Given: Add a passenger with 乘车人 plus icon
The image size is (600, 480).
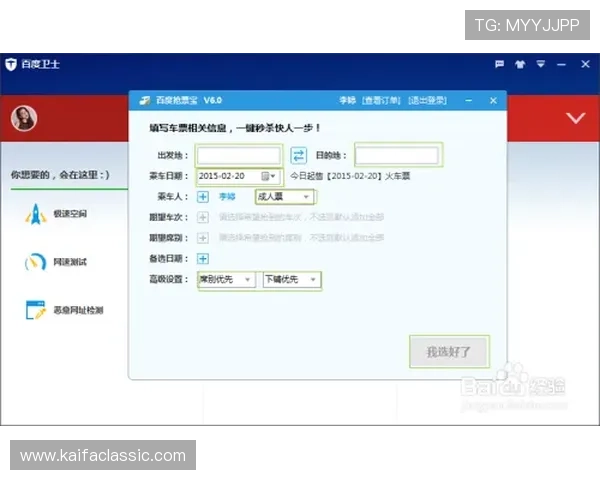Looking at the screenshot, I should pyautogui.click(x=203, y=197).
